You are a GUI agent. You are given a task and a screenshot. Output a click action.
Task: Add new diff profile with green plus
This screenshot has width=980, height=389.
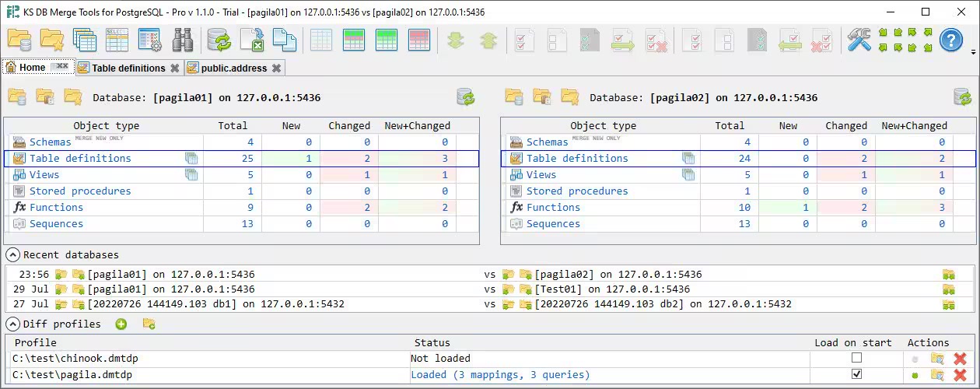point(121,324)
